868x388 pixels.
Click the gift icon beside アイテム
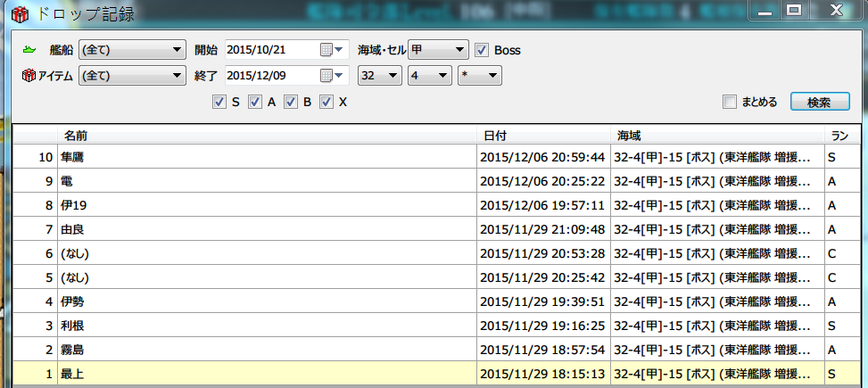coord(29,75)
